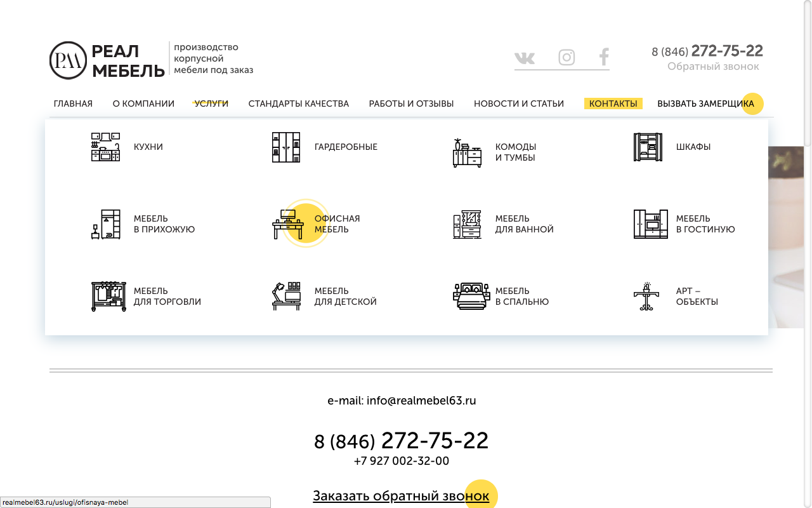Open МЕБЕЛЬ В ПРИХОЖУЮ text link
The image size is (812, 508).
tap(164, 224)
